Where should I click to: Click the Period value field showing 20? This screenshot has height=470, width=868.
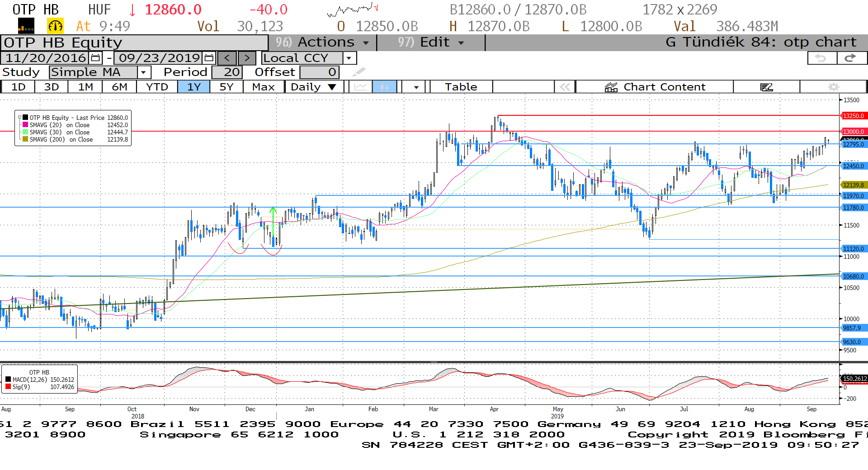click(x=227, y=72)
